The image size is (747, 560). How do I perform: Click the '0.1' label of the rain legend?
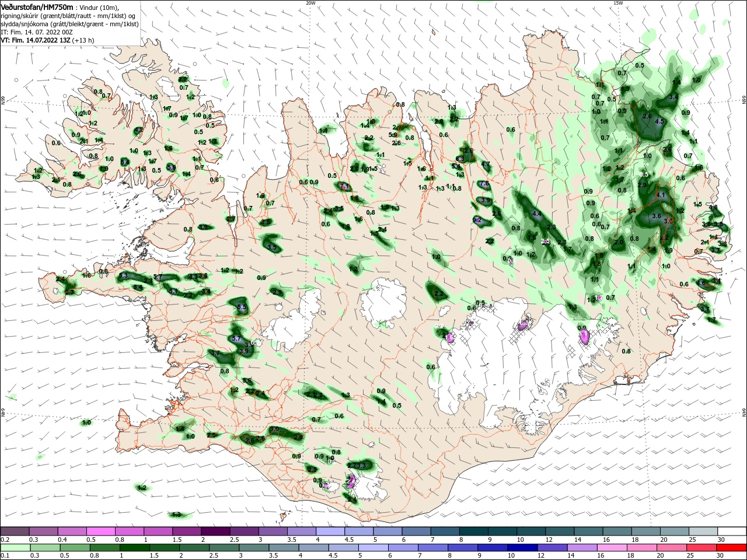tap(5, 556)
